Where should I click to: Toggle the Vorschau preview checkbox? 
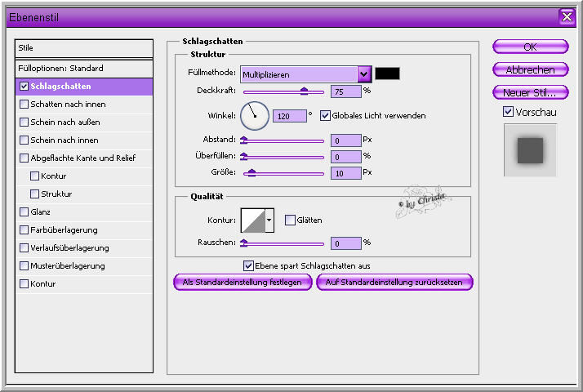tap(508, 112)
